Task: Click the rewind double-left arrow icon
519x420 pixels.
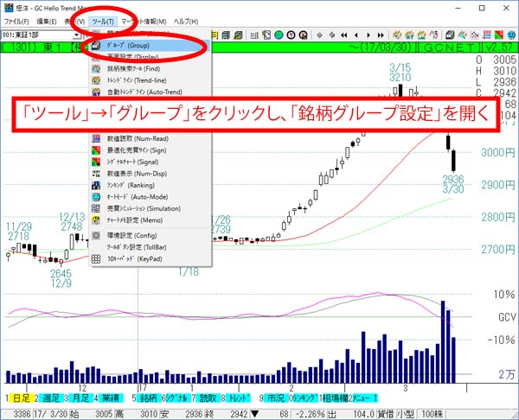Action: pyautogui.click(x=344, y=35)
